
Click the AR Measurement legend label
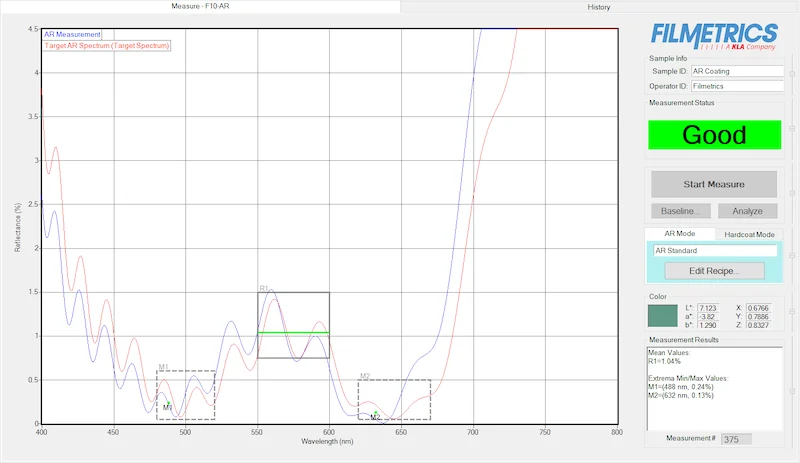click(72, 35)
